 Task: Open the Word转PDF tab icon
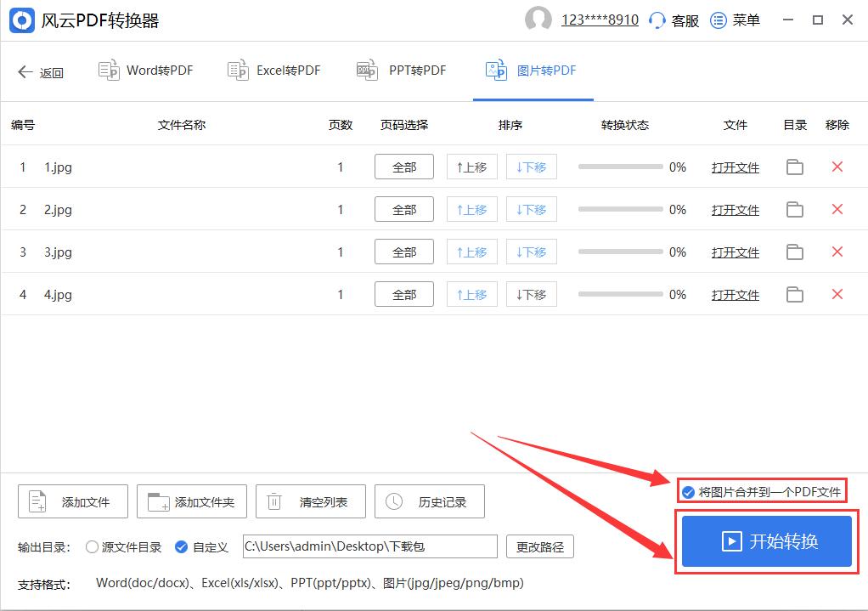coord(109,71)
